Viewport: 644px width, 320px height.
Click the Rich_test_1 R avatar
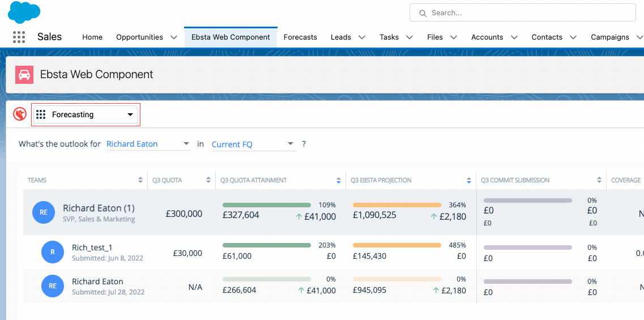click(53, 252)
